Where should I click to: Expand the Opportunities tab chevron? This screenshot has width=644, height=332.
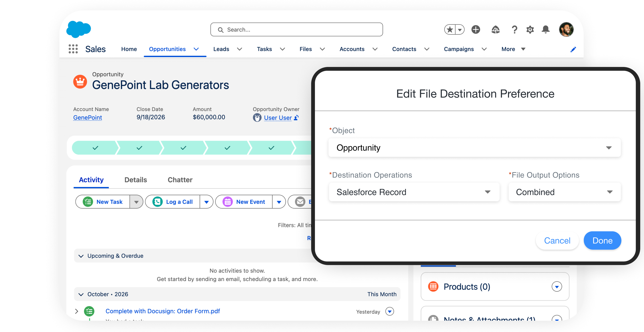tap(196, 49)
